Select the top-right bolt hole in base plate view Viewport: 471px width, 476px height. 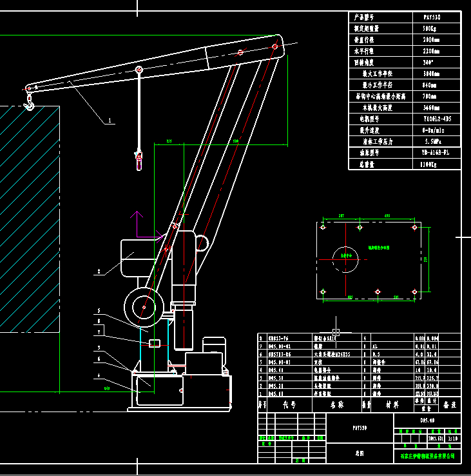click(414, 228)
